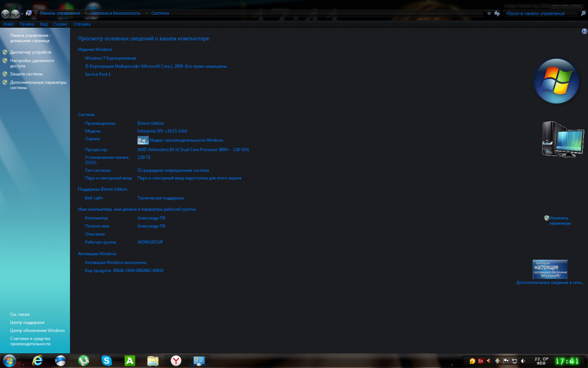Expand the address bar history dropdown arrow
Screen dimensions: 588x368
click(489, 13)
